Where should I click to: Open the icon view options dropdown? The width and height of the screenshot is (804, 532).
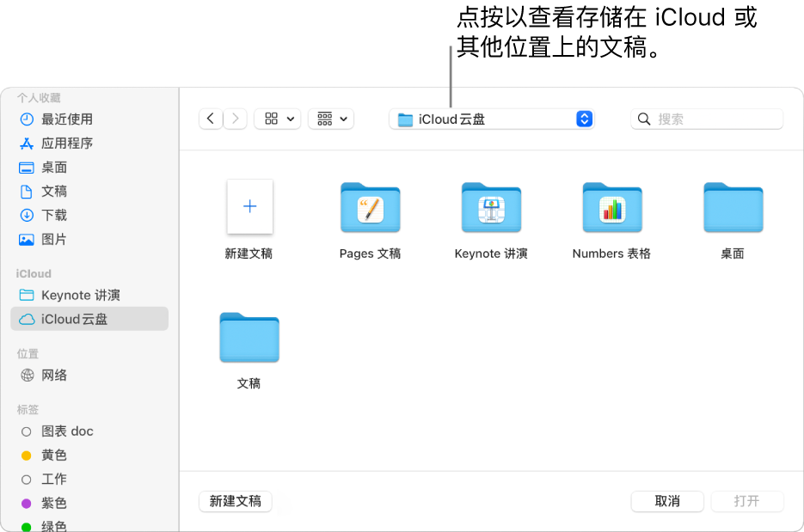(278, 119)
